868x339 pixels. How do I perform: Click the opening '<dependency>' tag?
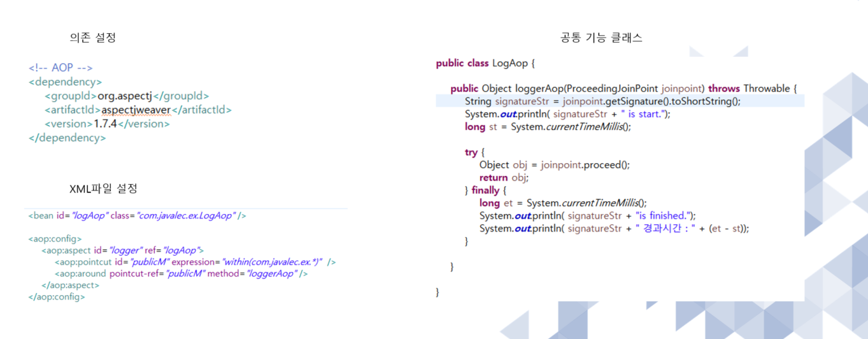65,82
